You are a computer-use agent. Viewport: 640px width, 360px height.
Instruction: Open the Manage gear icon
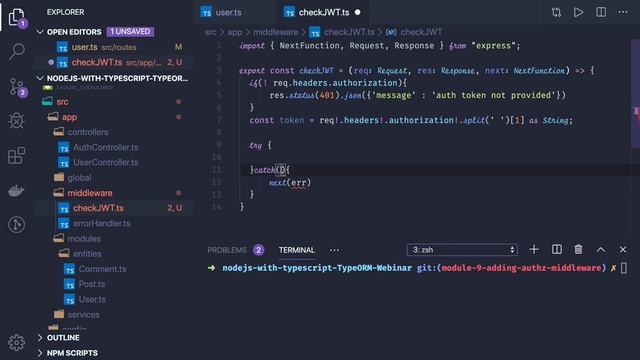point(16,342)
